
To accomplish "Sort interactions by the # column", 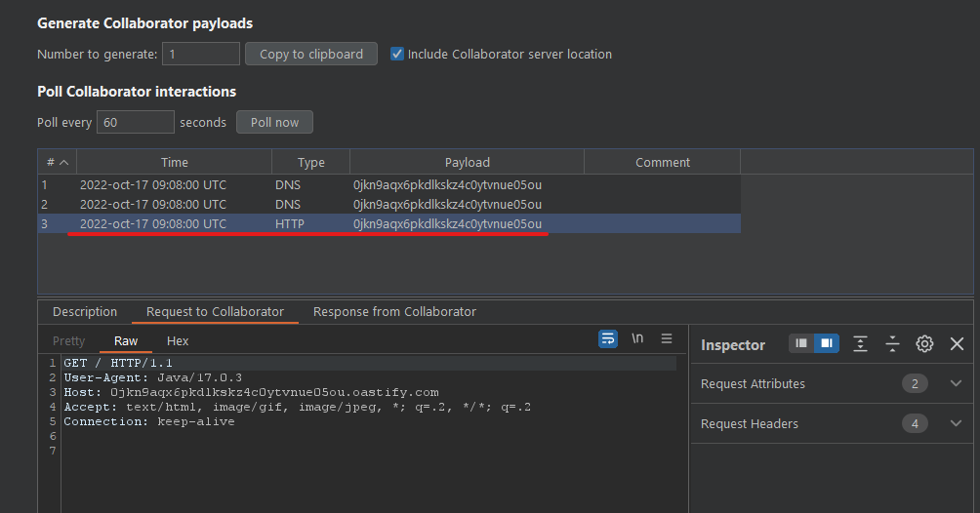I will coord(57,163).
